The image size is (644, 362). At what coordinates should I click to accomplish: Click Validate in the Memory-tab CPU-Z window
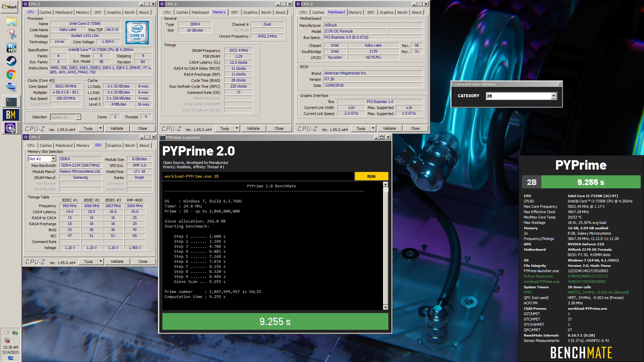point(253,128)
